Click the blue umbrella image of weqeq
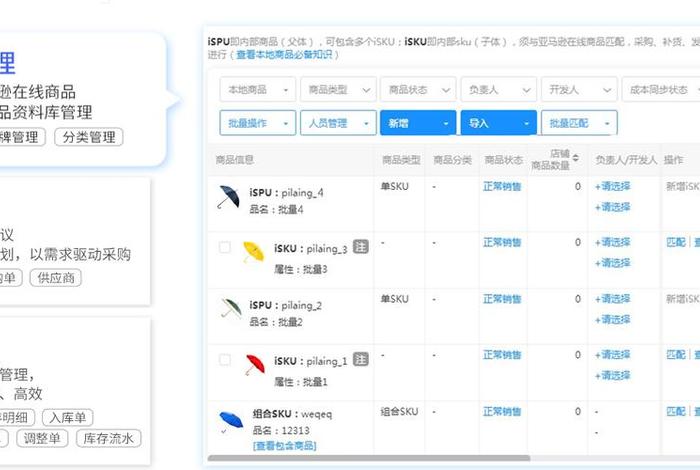 231,421
